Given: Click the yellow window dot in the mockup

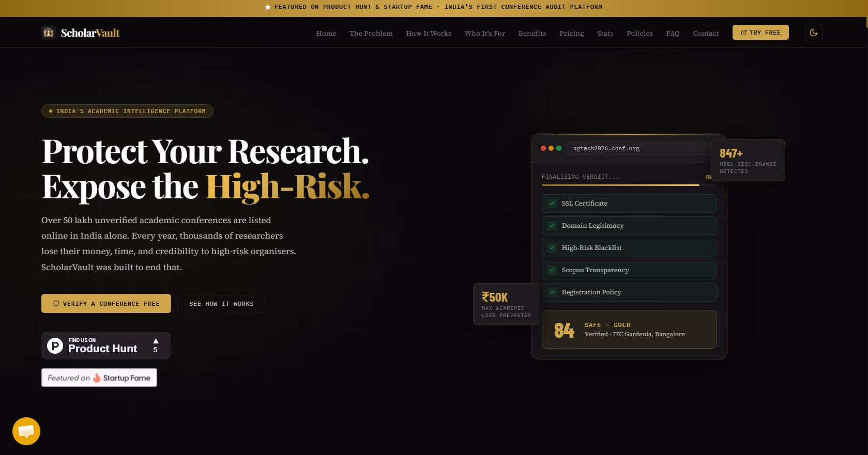Looking at the screenshot, I should [551, 148].
